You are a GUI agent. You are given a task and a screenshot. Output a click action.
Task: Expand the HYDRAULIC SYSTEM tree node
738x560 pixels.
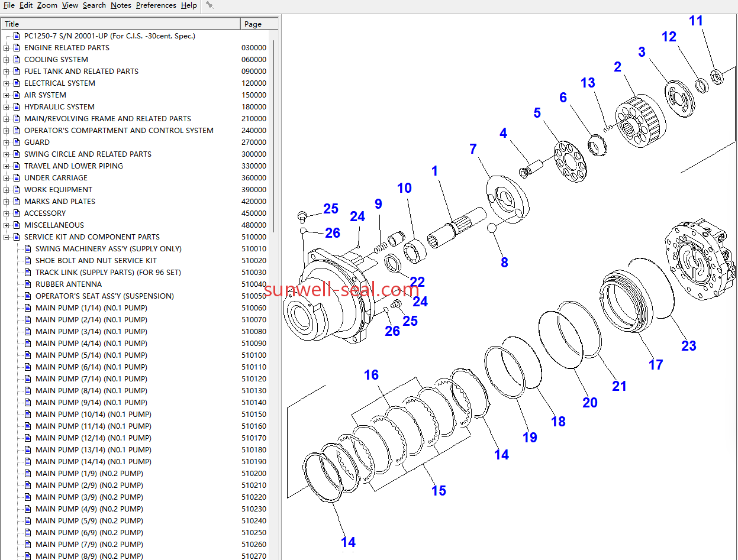click(6, 107)
